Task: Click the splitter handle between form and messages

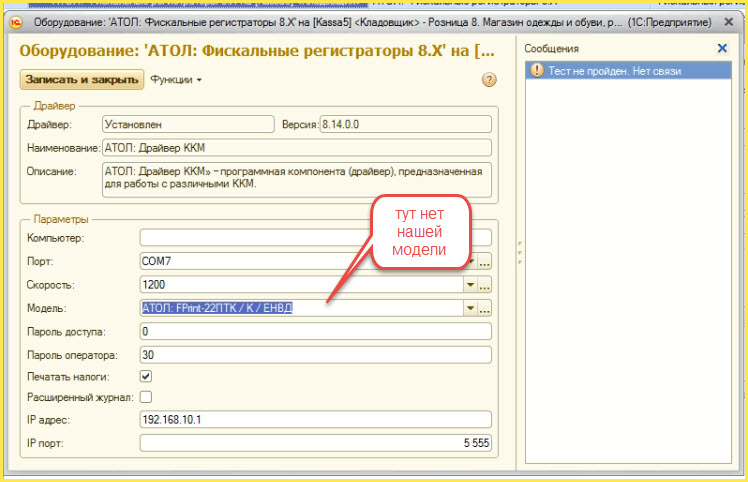Action: [519, 252]
